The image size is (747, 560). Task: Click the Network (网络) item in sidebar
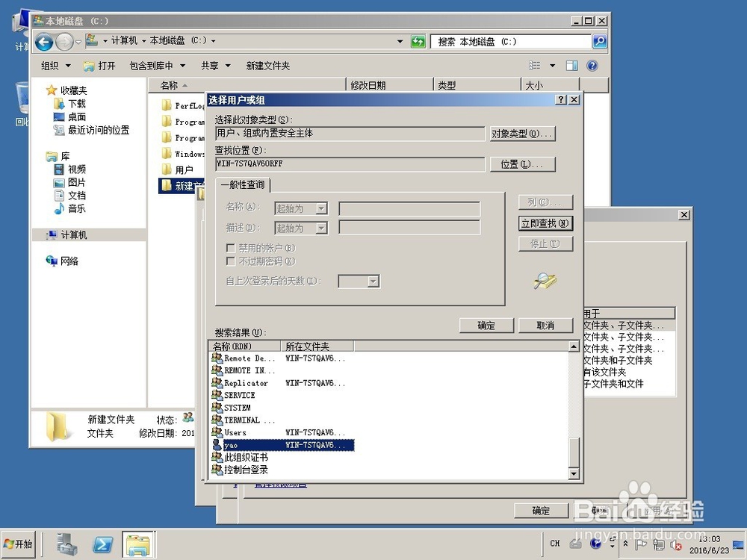pos(68,261)
